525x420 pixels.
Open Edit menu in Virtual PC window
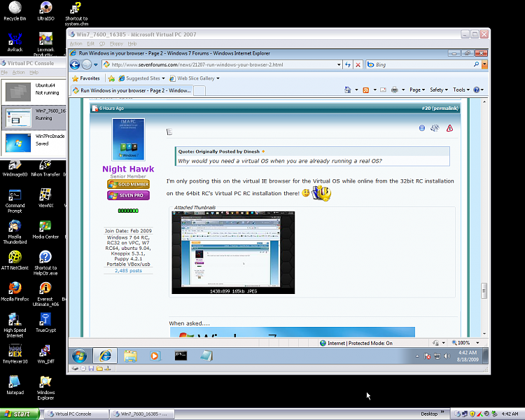click(x=90, y=43)
